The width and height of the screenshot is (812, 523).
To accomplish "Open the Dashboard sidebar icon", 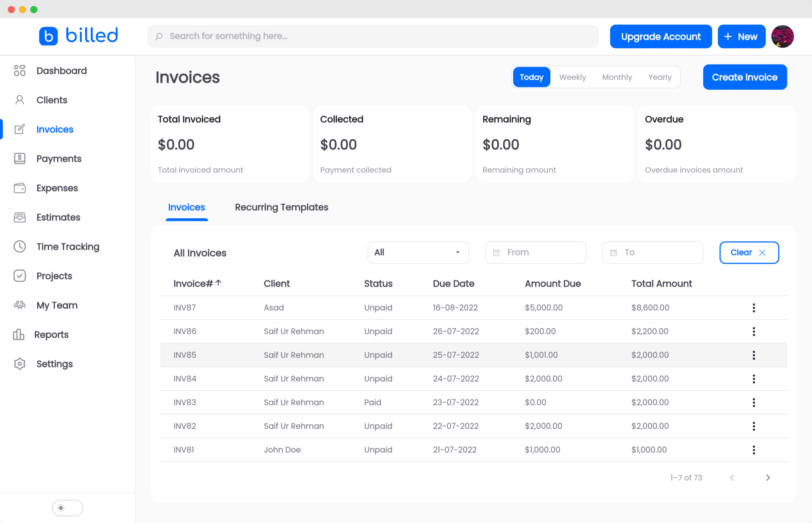I will tap(19, 71).
